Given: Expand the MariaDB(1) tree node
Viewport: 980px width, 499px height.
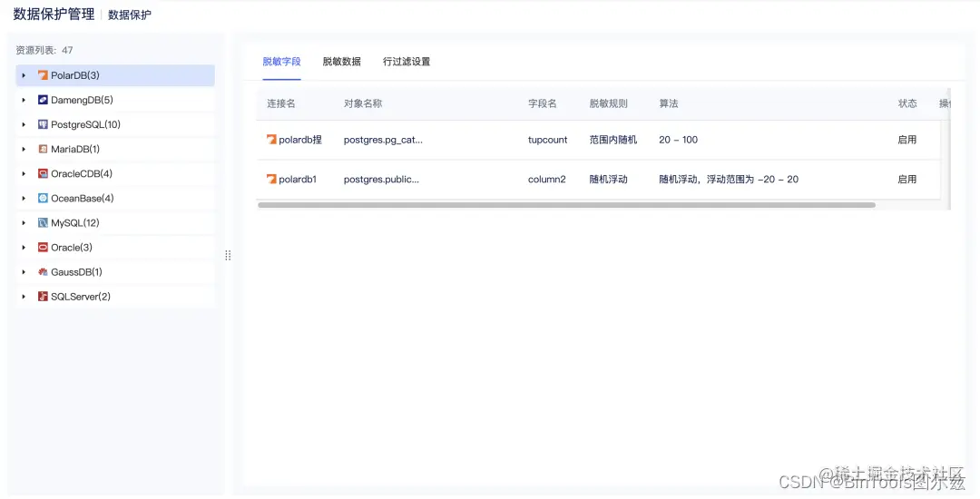Looking at the screenshot, I should click(24, 150).
